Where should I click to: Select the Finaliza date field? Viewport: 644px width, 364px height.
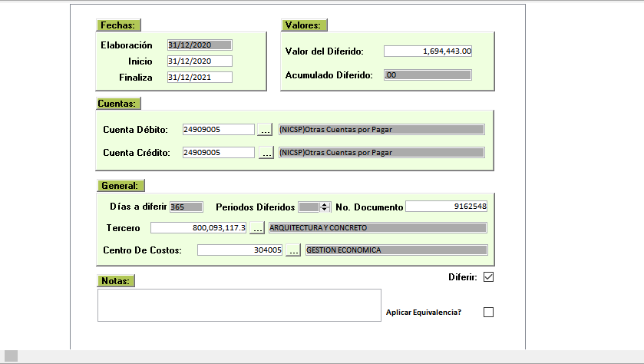pos(200,78)
